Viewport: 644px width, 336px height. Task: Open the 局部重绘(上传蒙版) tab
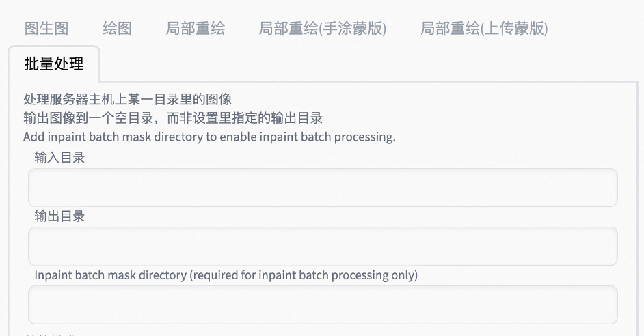click(x=483, y=29)
